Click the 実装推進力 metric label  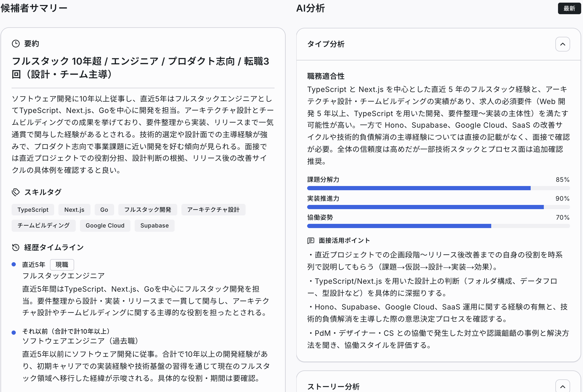click(323, 198)
